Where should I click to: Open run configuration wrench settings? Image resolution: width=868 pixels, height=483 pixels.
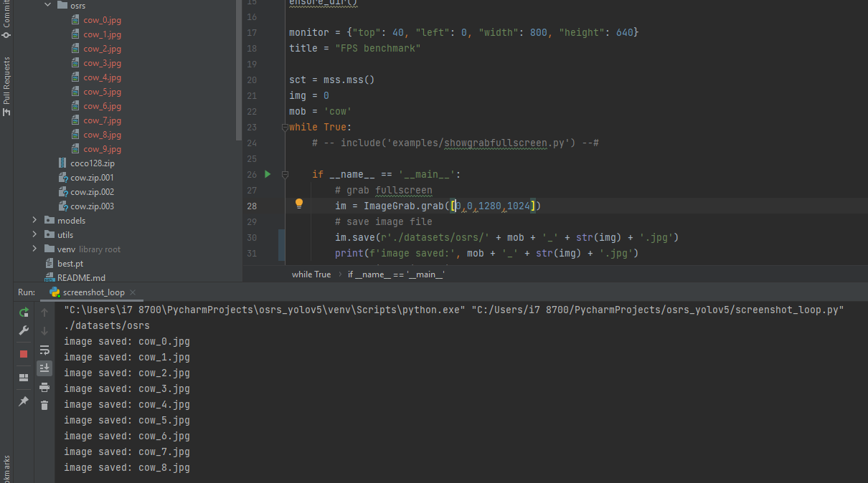[24, 331]
